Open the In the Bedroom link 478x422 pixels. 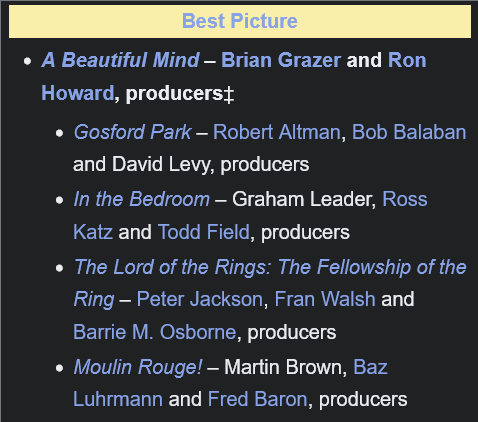point(142,199)
